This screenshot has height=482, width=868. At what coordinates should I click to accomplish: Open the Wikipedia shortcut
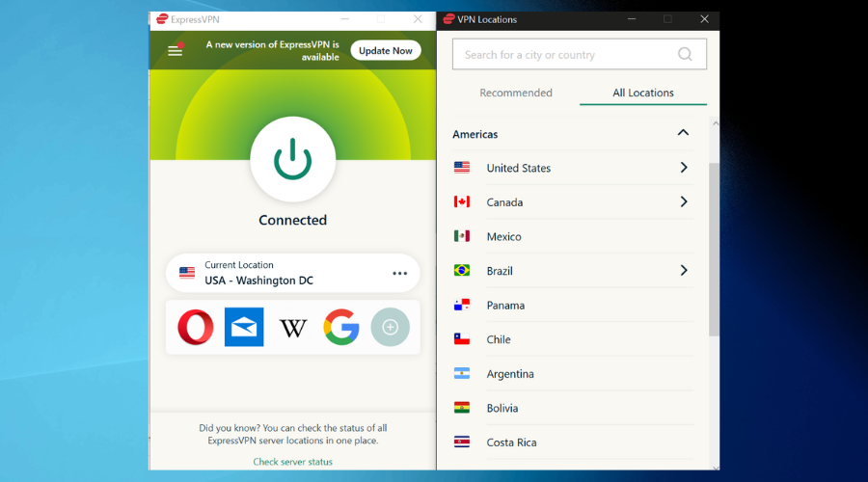pyautogui.click(x=293, y=328)
